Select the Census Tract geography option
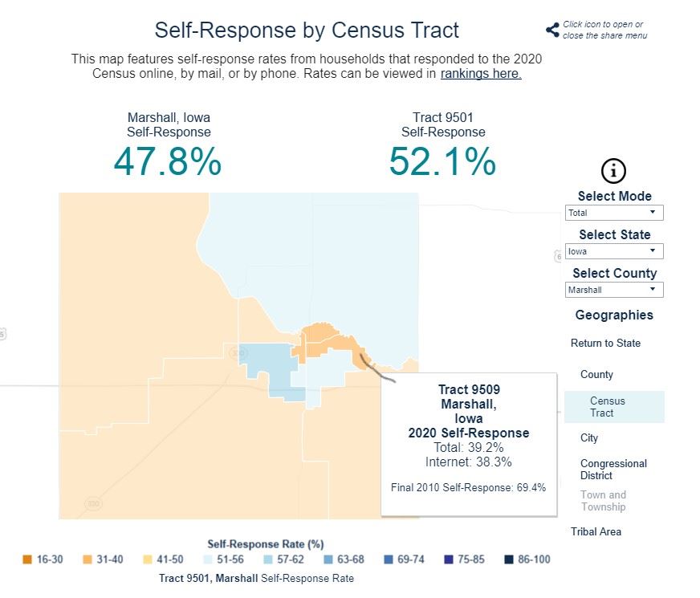This screenshot has width=700, height=598. [608, 407]
